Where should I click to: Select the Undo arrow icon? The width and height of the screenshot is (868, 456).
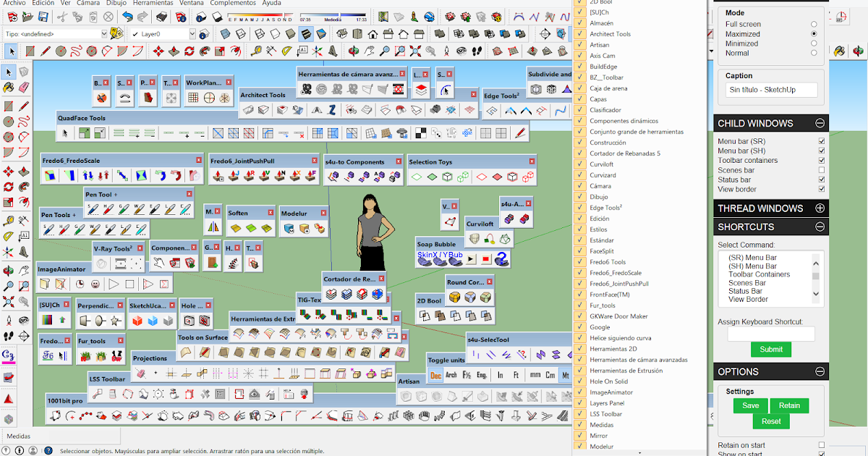point(128,16)
